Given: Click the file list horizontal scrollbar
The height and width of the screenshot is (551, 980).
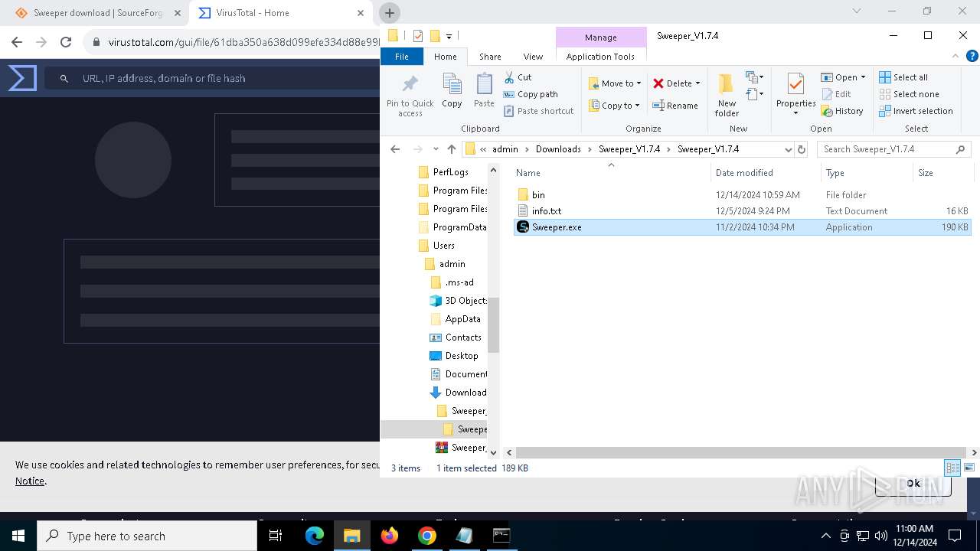Looking at the screenshot, I should pyautogui.click(x=740, y=452).
